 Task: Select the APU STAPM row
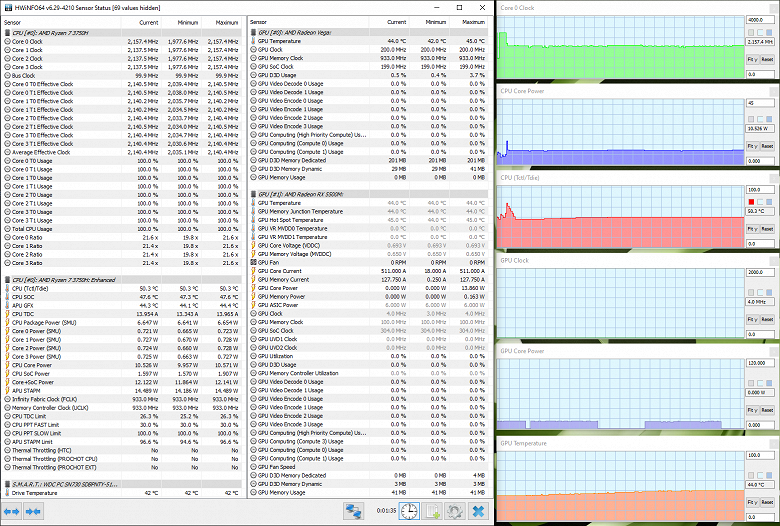pyautogui.click(x=122, y=391)
